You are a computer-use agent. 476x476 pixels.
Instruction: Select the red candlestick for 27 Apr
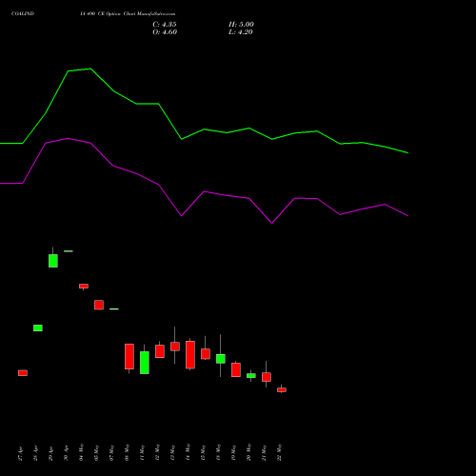pos(23,373)
